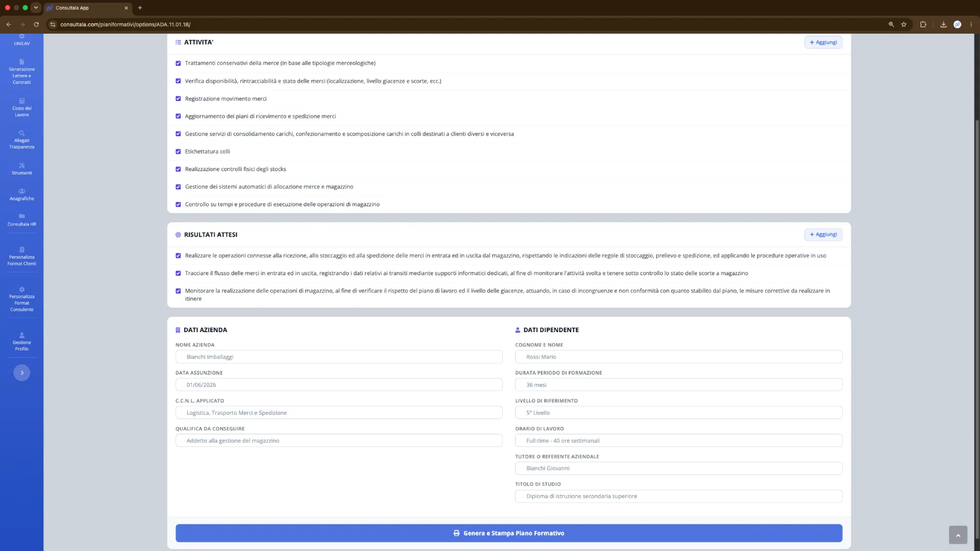
Task: Open Gestione Profilo
Action: click(x=21, y=342)
